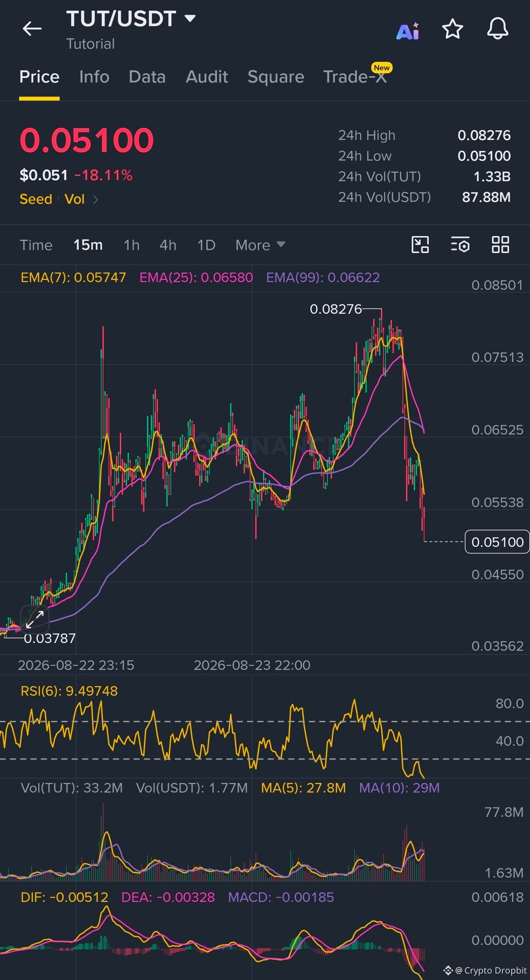Viewport: 530px width, 980px height.
Task: Open the grid layout icon
Action: (x=500, y=245)
